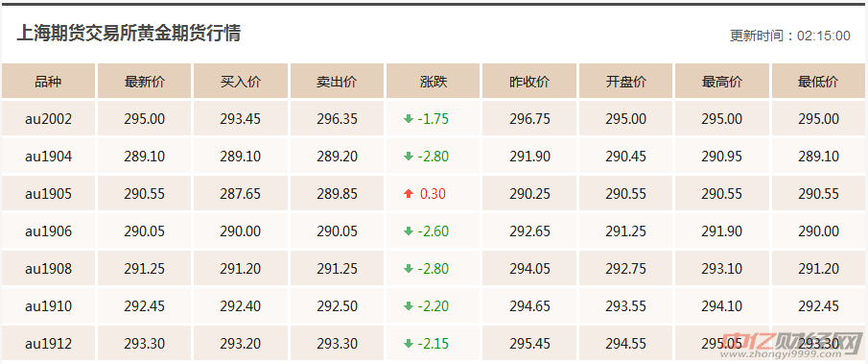Select the au1912 contract name
868x364 pixels.
point(48,344)
